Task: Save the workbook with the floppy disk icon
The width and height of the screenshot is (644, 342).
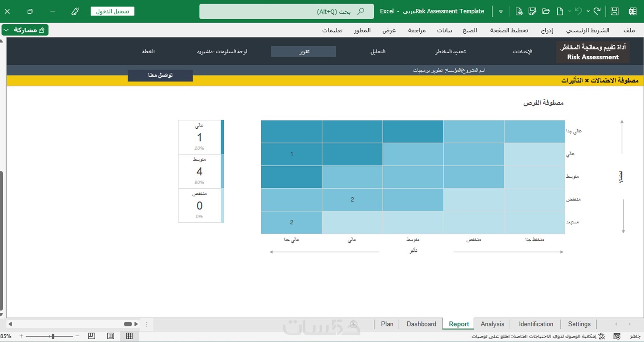Action: point(614,11)
